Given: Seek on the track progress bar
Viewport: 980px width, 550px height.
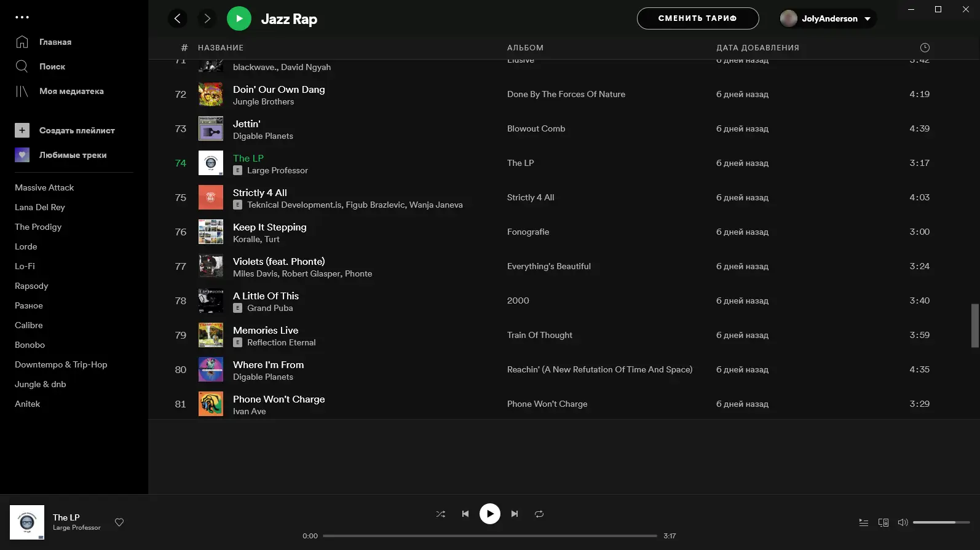Looking at the screenshot, I should point(490,536).
